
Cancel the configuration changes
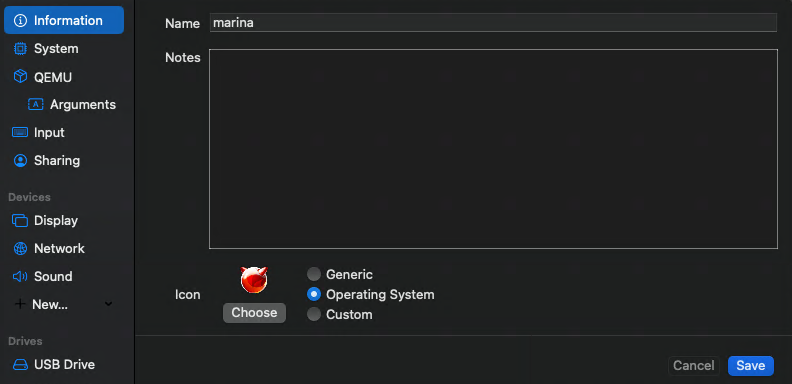pyautogui.click(x=694, y=366)
